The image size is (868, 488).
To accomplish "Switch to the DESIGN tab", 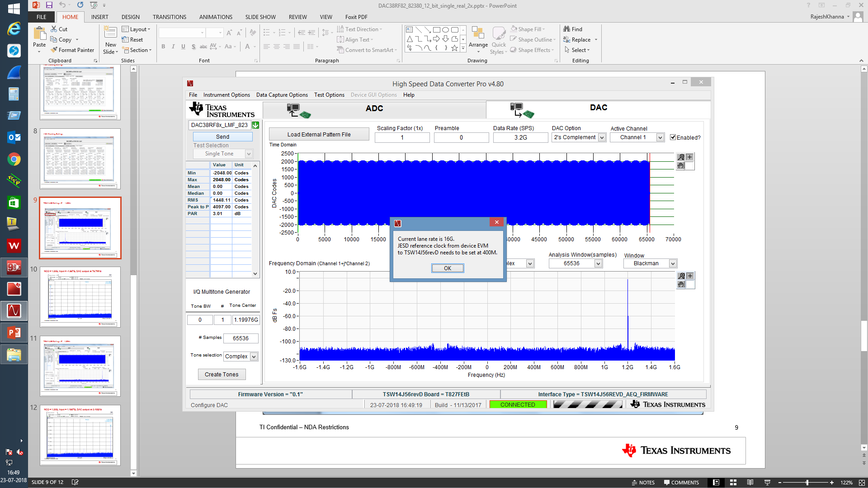I will [x=131, y=17].
